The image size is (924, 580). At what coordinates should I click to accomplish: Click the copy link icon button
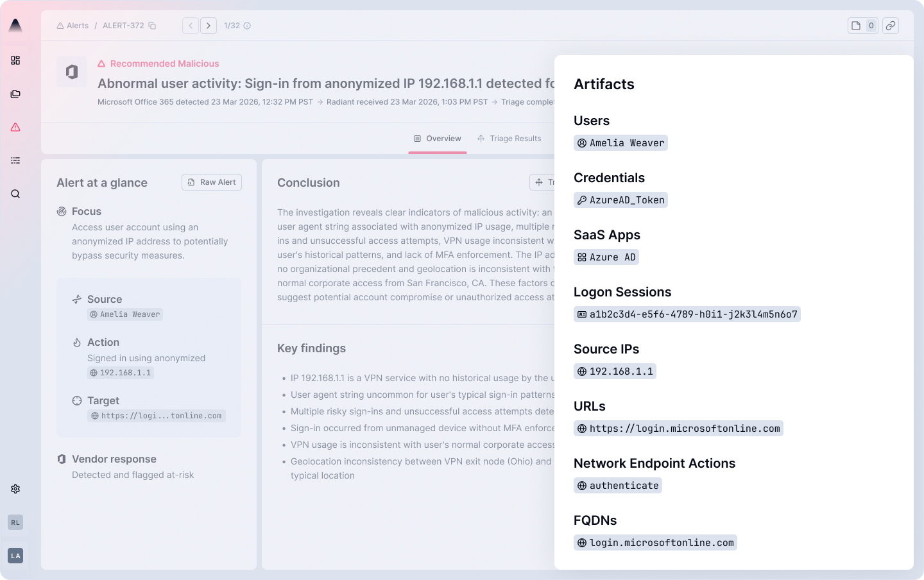click(x=891, y=26)
